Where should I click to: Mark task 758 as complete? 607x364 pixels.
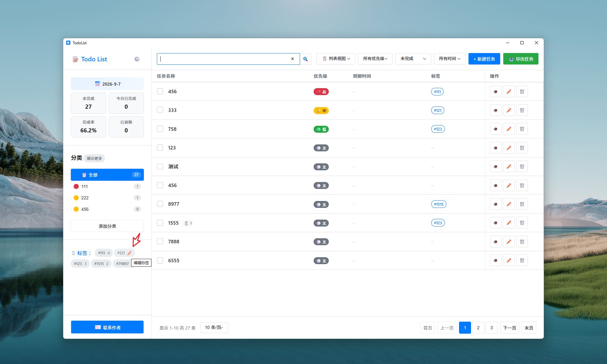pos(160,129)
